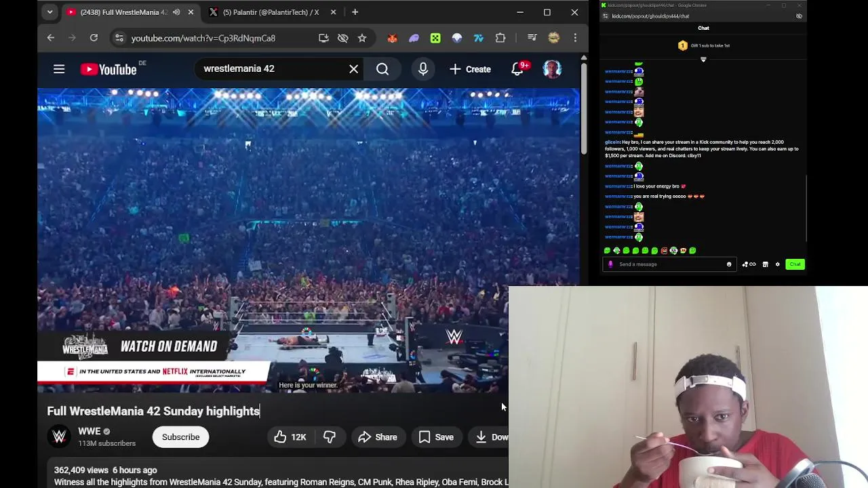The height and width of the screenshot is (488, 868).
Task: Open the Chrome profile avatar
Action: pyautogui.click(x=554, y=38)
